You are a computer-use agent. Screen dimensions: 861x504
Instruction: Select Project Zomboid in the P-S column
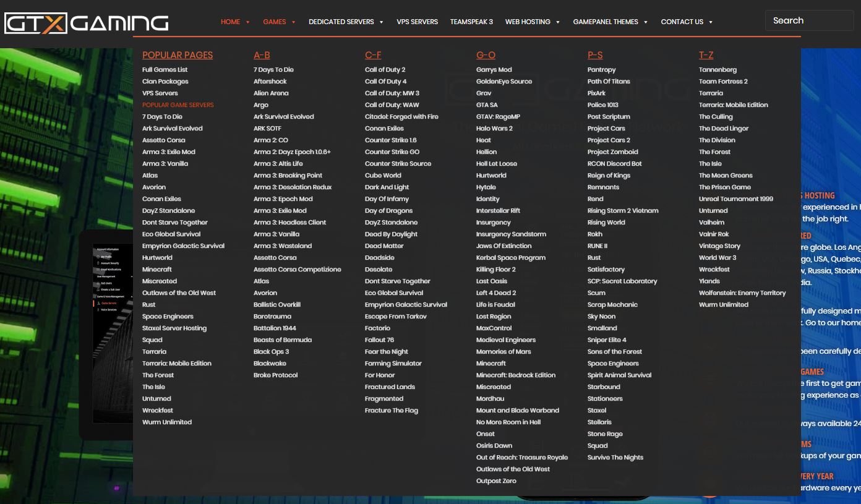[612, 152]
